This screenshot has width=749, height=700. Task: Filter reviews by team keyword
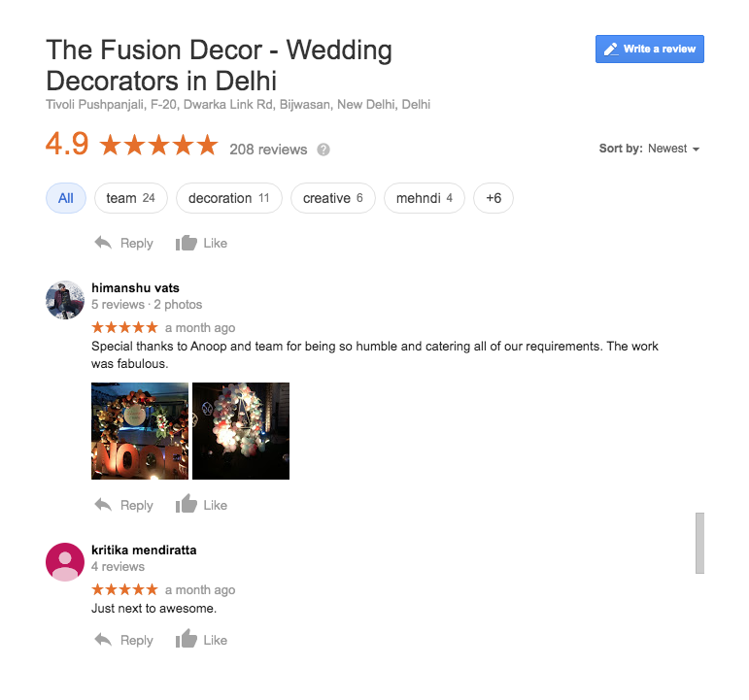[131, 198]
